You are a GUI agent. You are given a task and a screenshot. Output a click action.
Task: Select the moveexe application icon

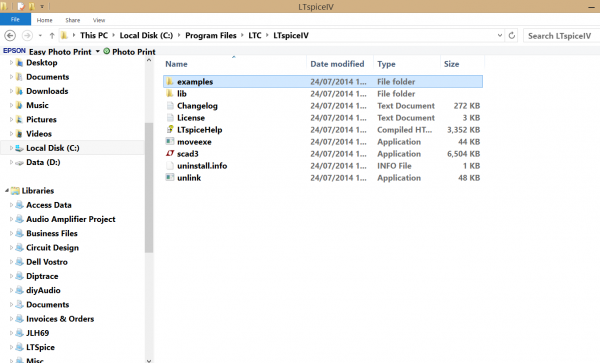coord(170,142)
